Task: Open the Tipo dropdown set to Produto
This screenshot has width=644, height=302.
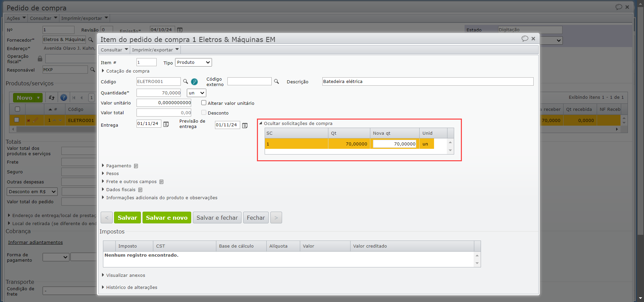Action: [x=194, y=62]
